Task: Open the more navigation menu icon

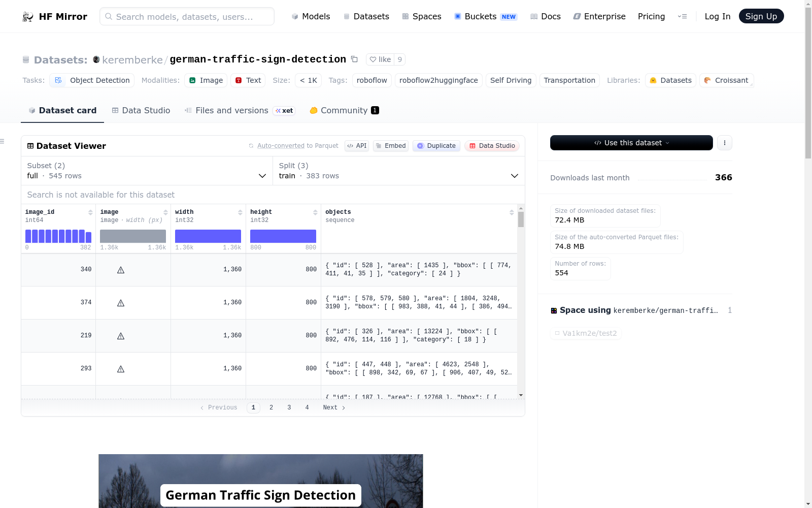Action: (682, 16)
